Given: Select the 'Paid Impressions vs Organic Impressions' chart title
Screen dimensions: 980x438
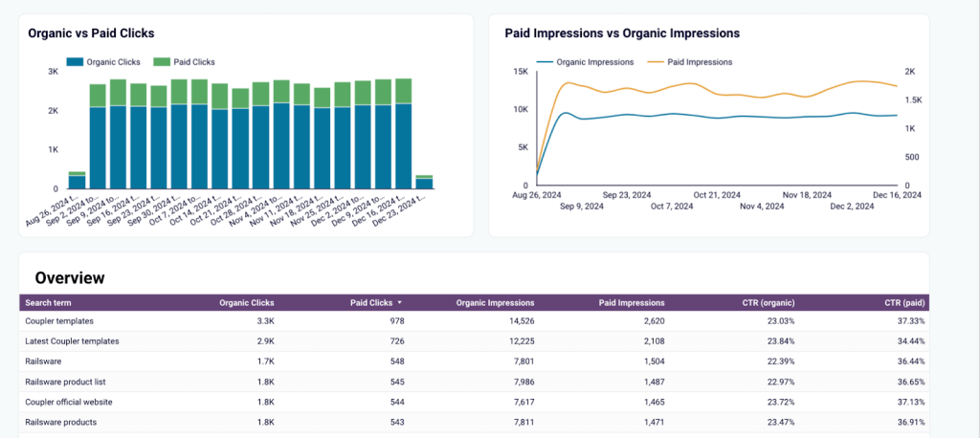Looking at the screenshot, I should [622, 33].
